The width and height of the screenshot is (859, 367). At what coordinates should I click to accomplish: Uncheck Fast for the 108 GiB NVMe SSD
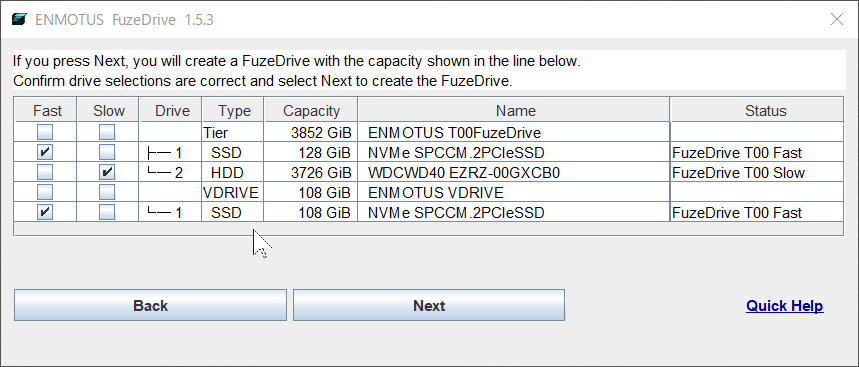pyautogui.click(x=45, y=213)
